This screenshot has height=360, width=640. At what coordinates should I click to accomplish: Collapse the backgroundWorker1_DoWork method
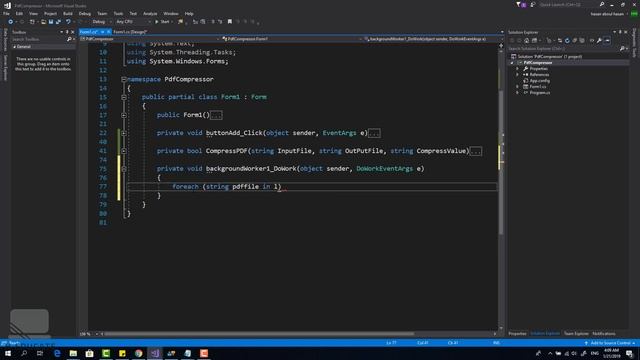124,169
